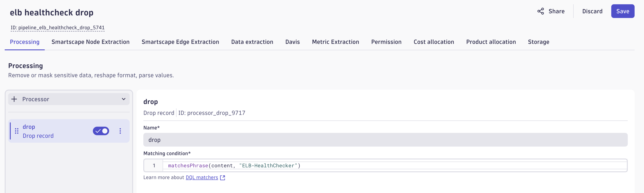Click the external link icon after DQL matchers
644x193 pixels.
[x=223, y=178]
